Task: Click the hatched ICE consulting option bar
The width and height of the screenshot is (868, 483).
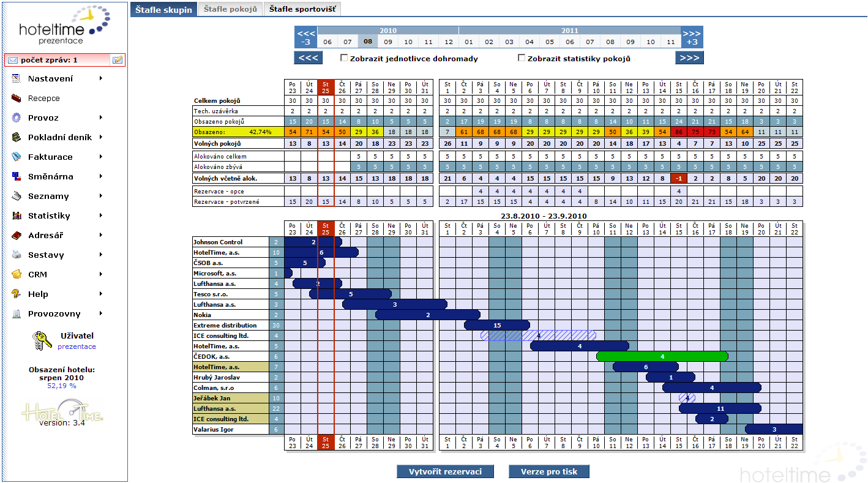Action: [x=539, y=335]
